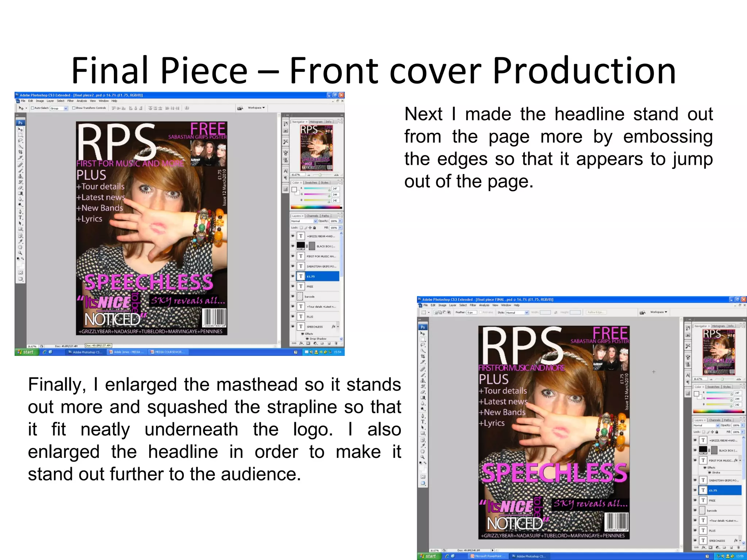Viewport: 747px width, 560px height.
Task: Collapse SPEECHLESS layer effects in final piece2 window
Action: (x=338, y=326)
